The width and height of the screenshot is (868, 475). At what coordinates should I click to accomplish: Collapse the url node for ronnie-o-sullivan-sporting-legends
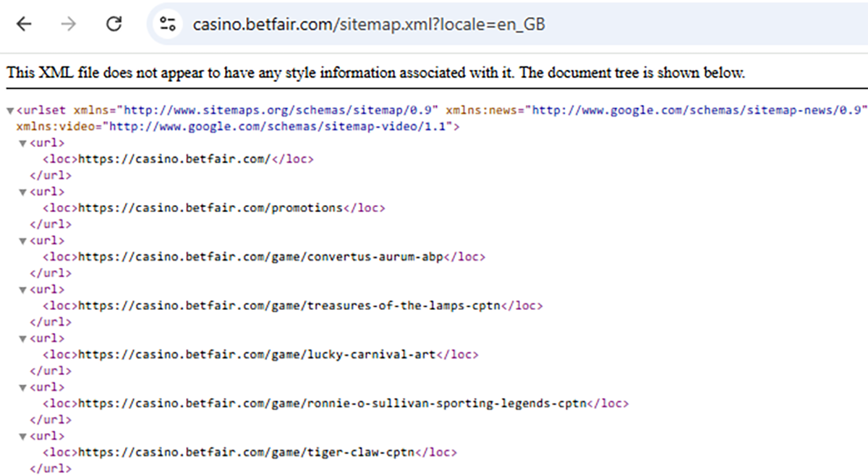(x=23, y=387)
